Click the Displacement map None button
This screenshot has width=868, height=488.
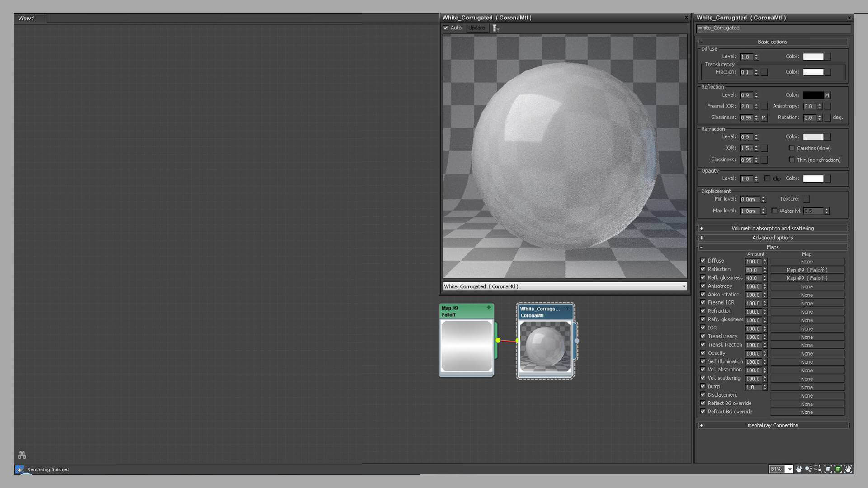coord(807,396)
